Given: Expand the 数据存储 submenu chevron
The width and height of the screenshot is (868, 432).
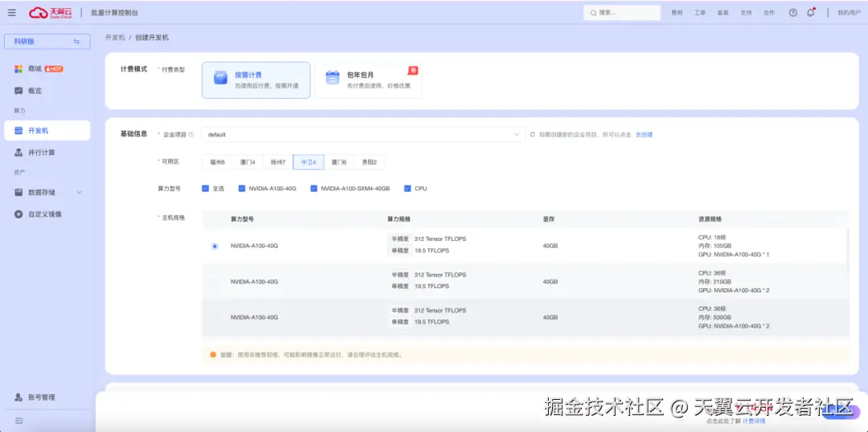Looking at the screenshot, I should [79, 193].
